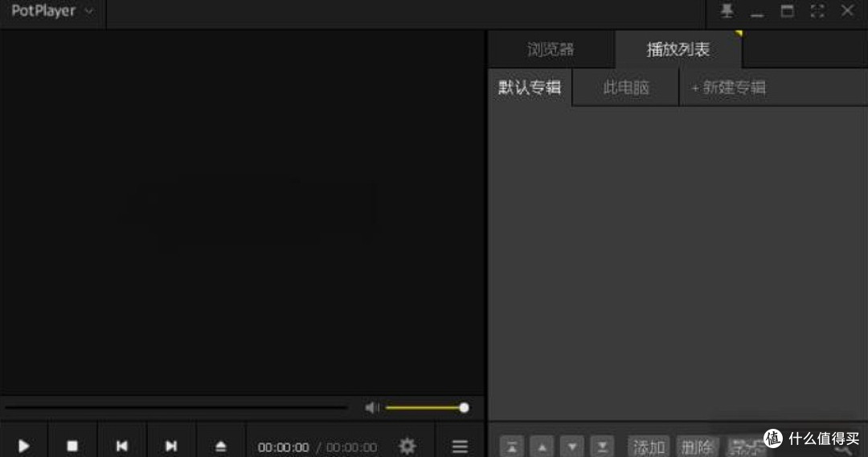Open the PotPlayer main menu dropdown

coord(52,11)
